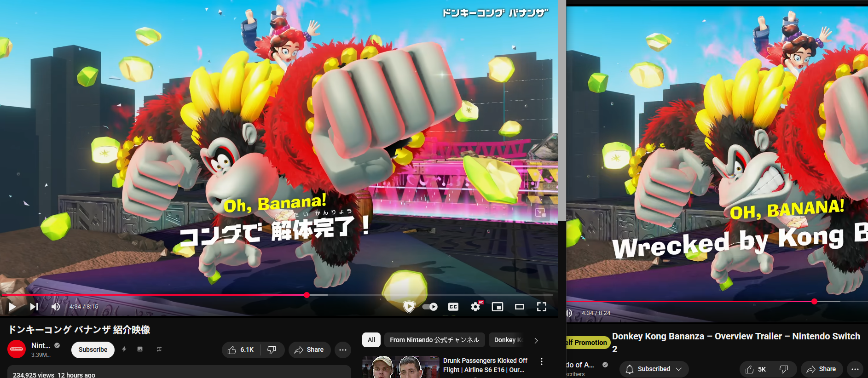Like the right video with 5K likes
The width and height of the screenshot is (868, 378).
pyautogui.click(x=756, y=369)
